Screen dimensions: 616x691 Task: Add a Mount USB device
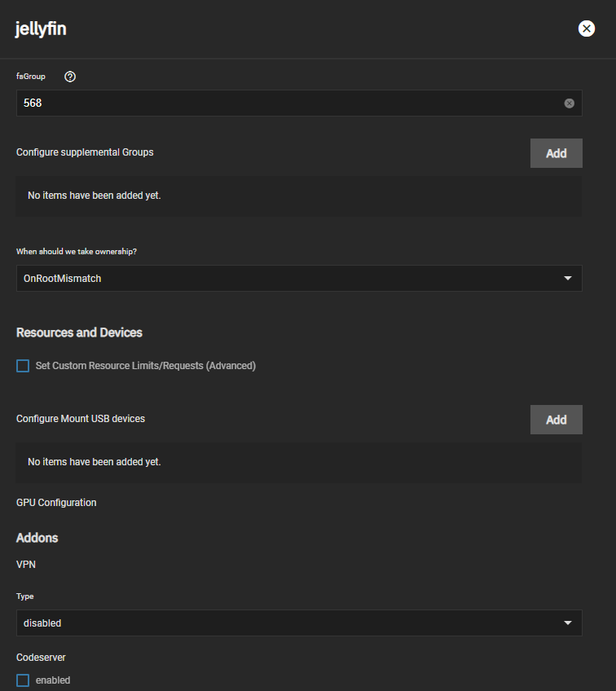[x=556, y=420]
